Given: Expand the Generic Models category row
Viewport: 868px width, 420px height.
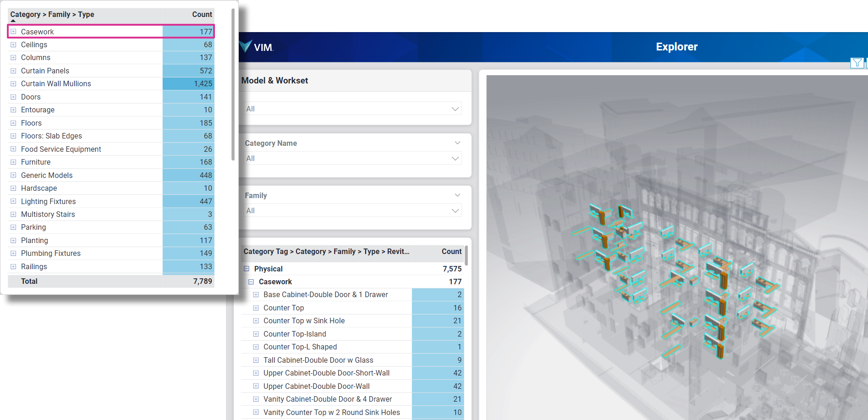Looking at the screenshot, I should [13, 175].
